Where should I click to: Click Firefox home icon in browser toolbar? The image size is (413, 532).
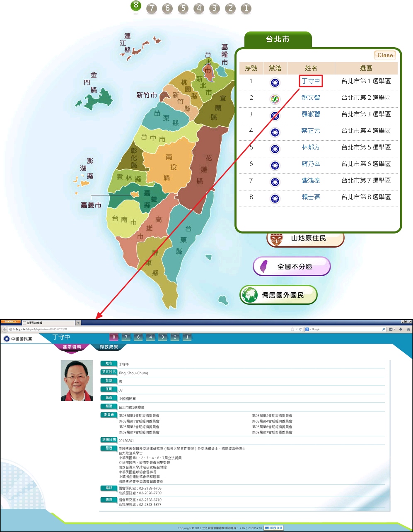tap(408, 329)
